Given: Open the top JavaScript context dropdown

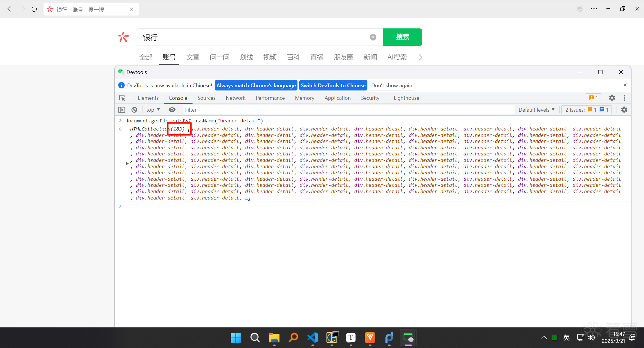Looking at the screenshot, I should 153,110.
